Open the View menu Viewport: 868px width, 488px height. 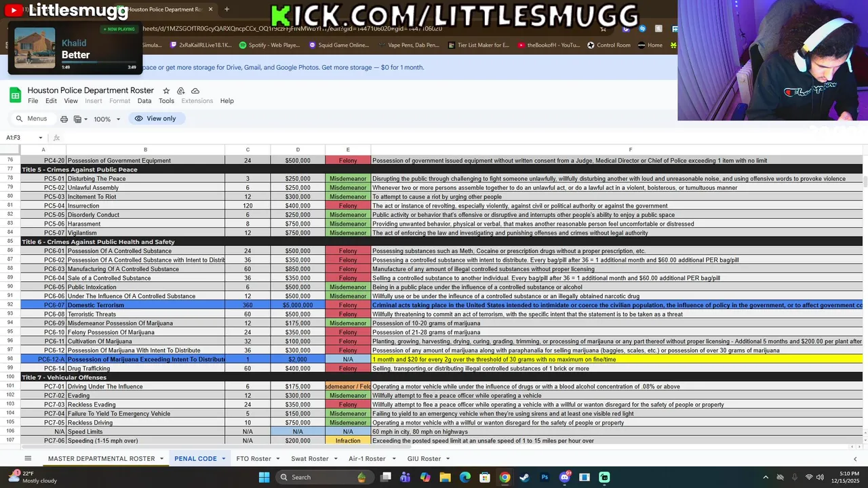click(71, 101)
